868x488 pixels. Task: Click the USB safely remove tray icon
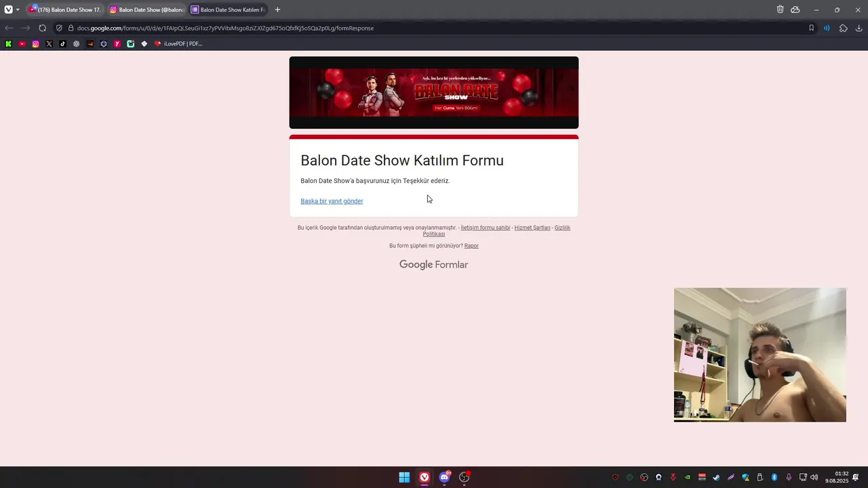[x=760, y=477]
